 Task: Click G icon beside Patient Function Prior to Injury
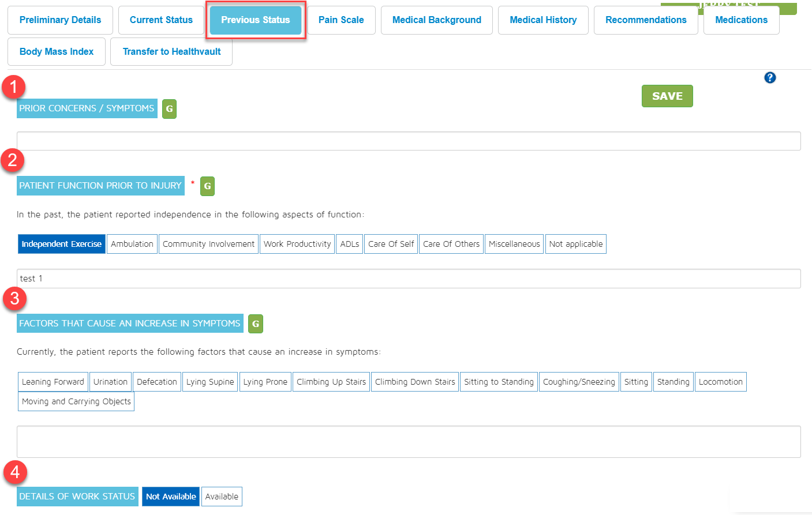[x=207, y=186]
